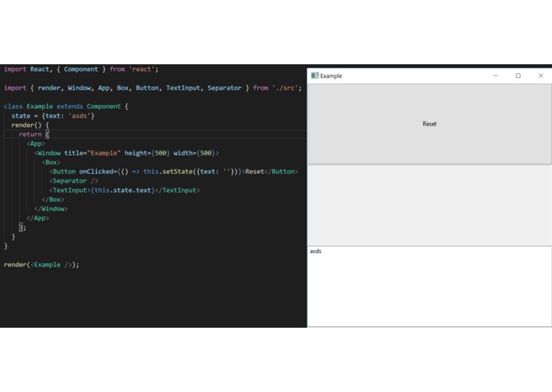This screenshot has height=392, width=552.
Task: Close the Example window
Action: click(x=541, y=75)
